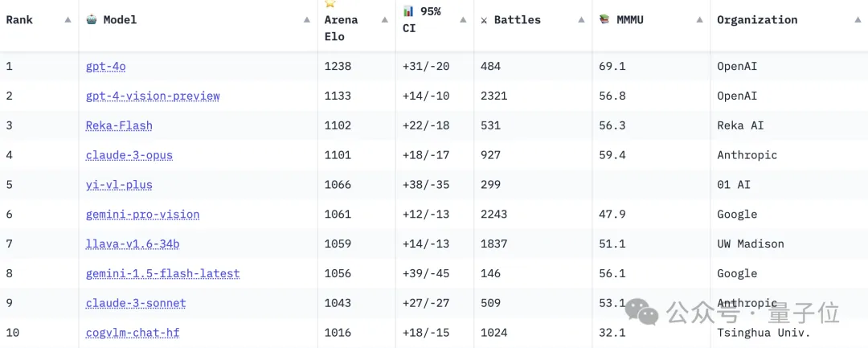Open the cogvlm-chat-hf link
The image size is (868, 348).
(x=133, y=333)
